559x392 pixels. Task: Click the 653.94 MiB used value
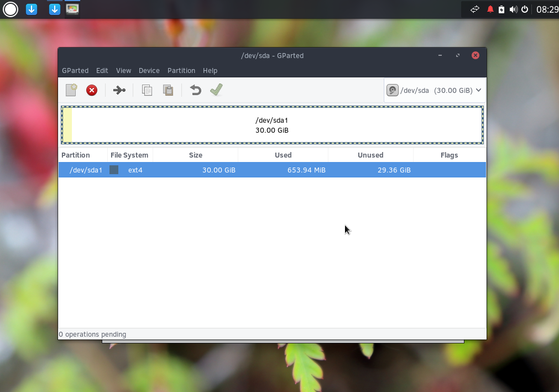(306, 170)
